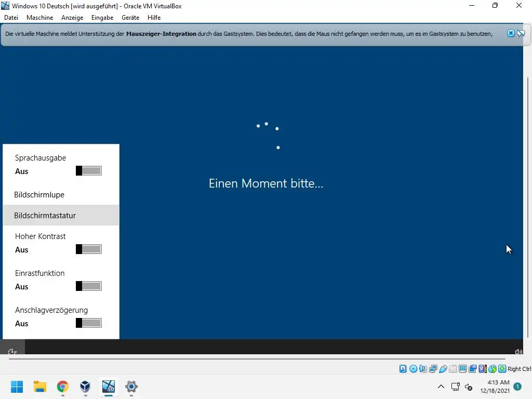
Task: Open the USB devices status icon
Action: click(x=443, y=369)
